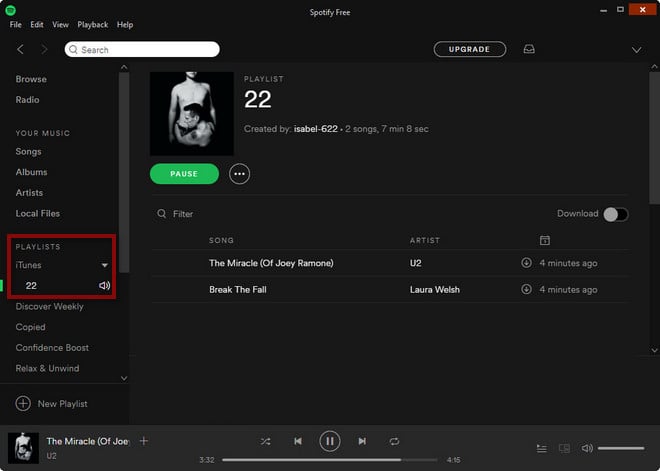The width and height of the screenshot is (660, 471).
Task: Open Local Files in the sidebar
Action: coord(37,213)
